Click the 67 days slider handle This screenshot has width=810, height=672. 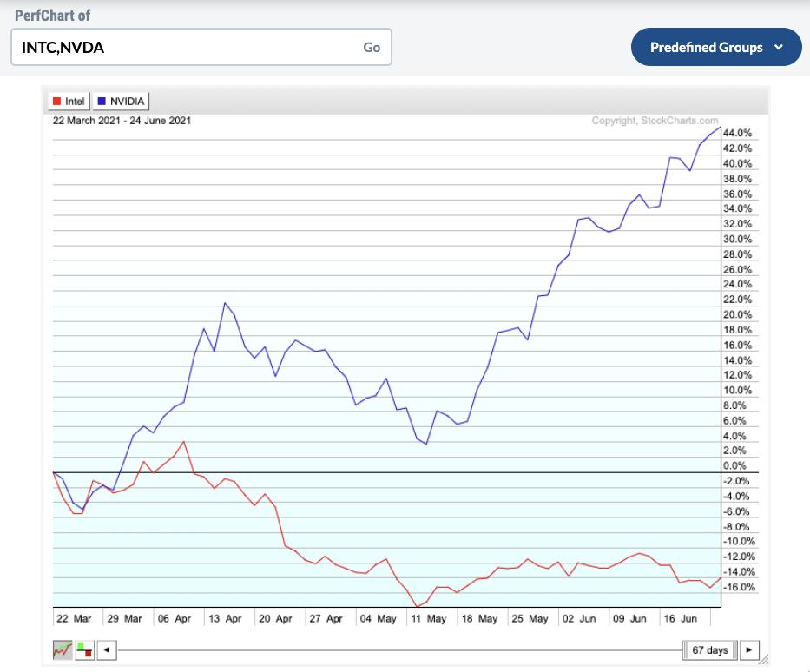(709, 649)
